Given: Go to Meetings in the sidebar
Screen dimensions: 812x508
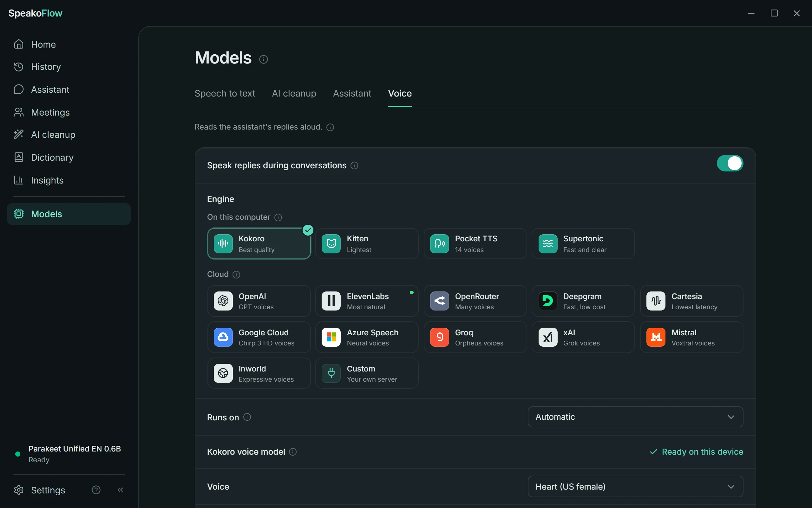Looking at the screenshot, I should coord(69,112).
